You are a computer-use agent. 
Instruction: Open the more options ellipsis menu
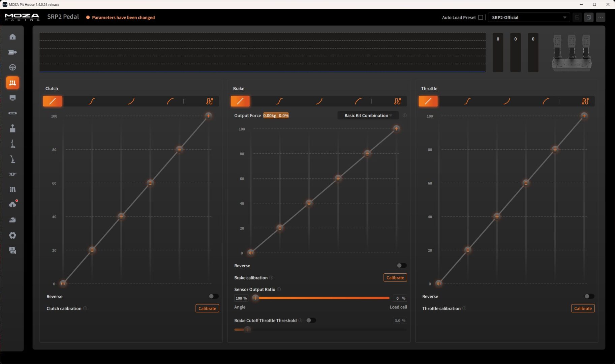coord(601,18)
